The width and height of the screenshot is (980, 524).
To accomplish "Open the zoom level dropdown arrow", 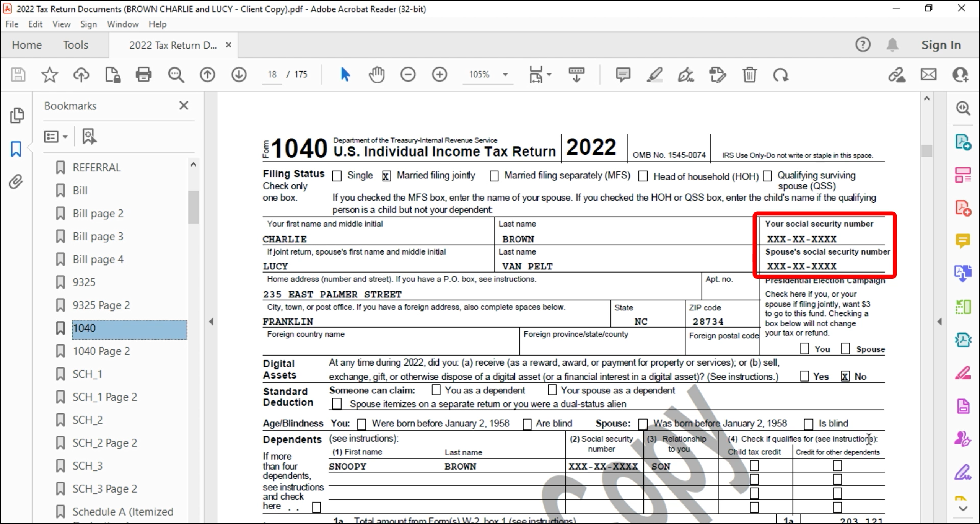I will pos(505,75).
